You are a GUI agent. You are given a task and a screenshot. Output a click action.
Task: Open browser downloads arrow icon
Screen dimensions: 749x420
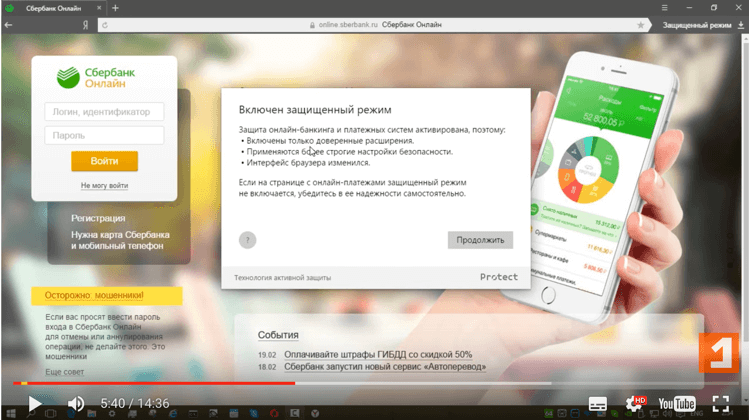(x=740, y=25)
